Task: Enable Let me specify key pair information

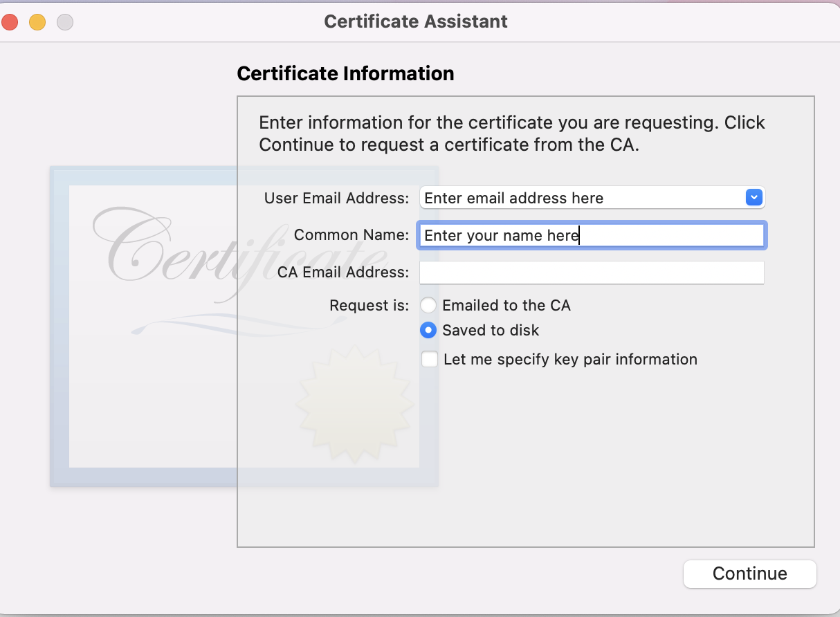Action: click(x=430, y=360)
